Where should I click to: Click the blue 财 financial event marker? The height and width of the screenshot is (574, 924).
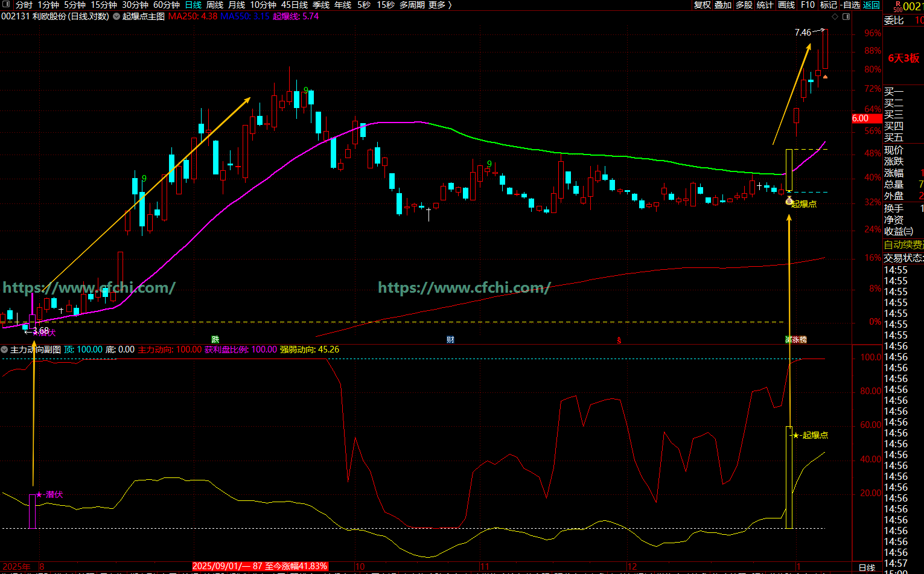(450, 340)
